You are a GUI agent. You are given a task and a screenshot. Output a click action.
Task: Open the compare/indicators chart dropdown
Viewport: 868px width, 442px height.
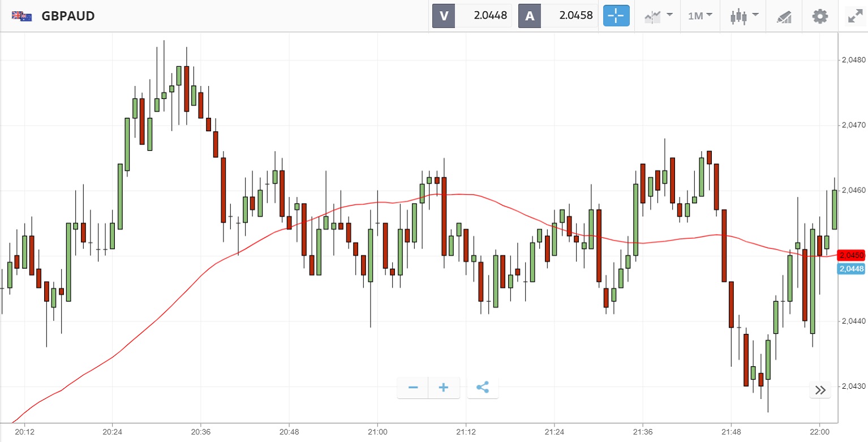658,16
